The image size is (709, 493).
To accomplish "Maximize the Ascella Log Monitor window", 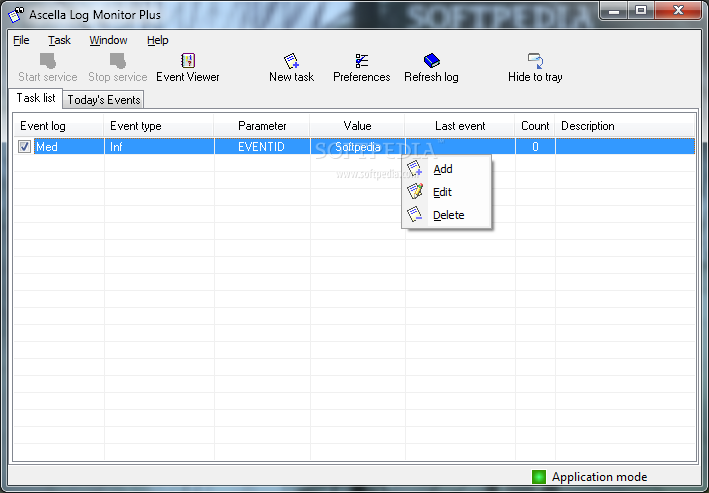I will [641, 11].
